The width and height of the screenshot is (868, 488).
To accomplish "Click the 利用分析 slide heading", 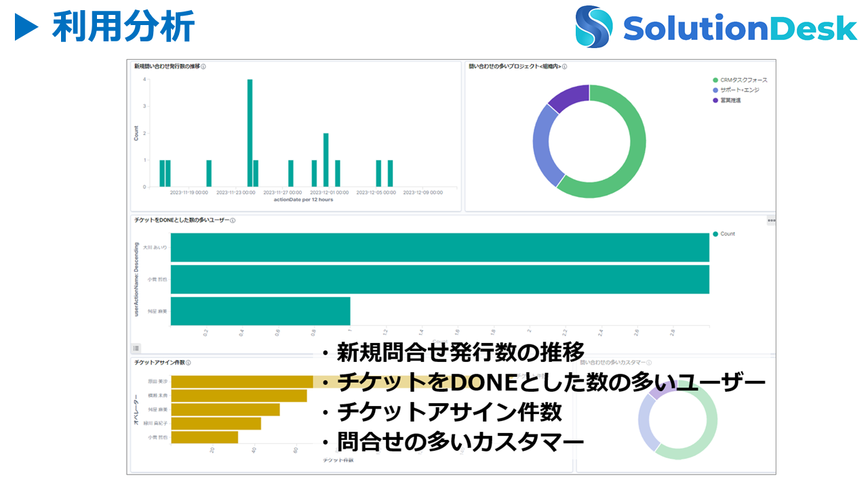I will tap(123, 27).
